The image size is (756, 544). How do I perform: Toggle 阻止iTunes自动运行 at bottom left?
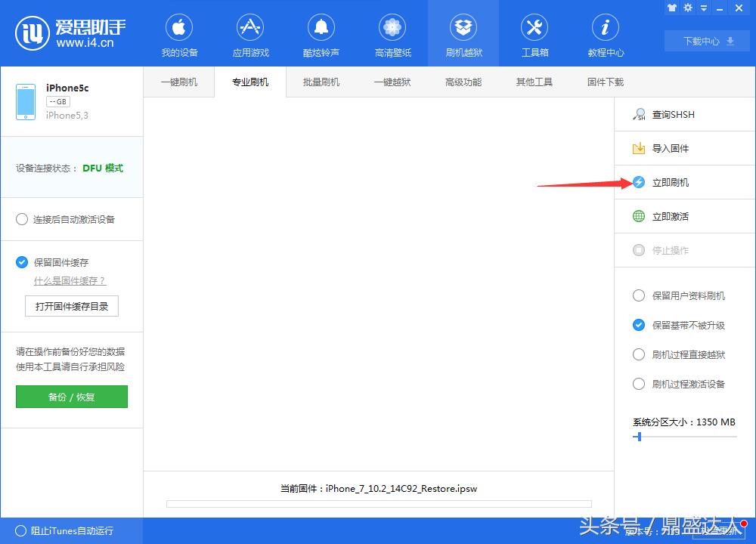[x=19, y=531]
